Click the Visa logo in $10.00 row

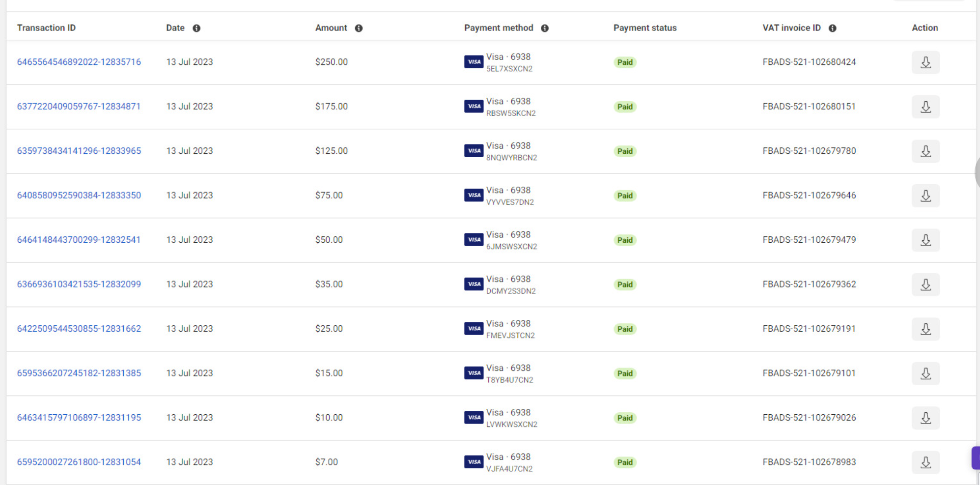pyautogui.click(x=474, y=417)
